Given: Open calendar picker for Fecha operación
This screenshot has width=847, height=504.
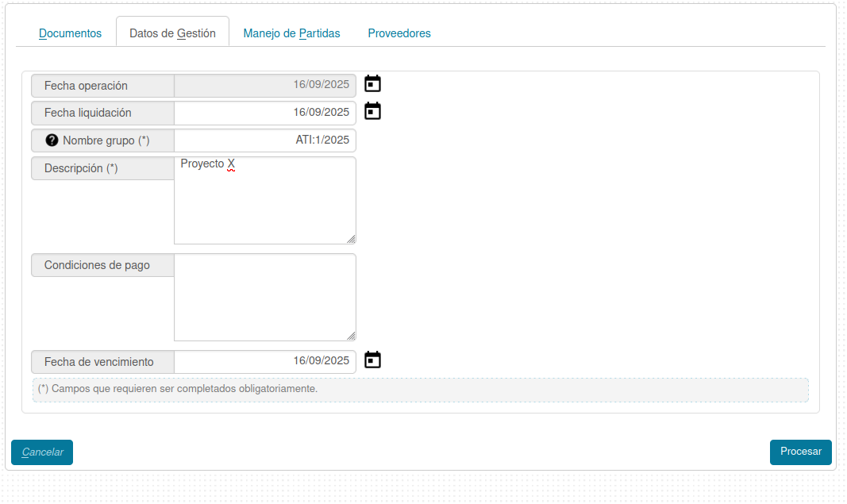Looking at the screenshot, I should pos(372,84).
